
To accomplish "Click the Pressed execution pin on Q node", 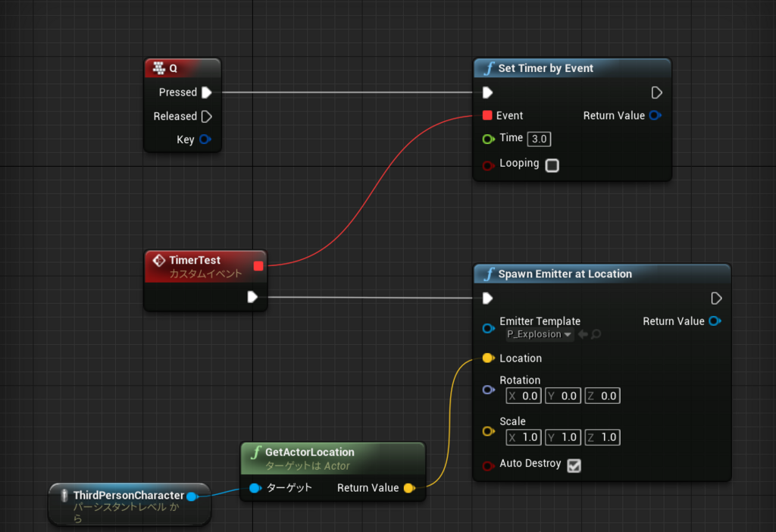I will click(207, 92).
